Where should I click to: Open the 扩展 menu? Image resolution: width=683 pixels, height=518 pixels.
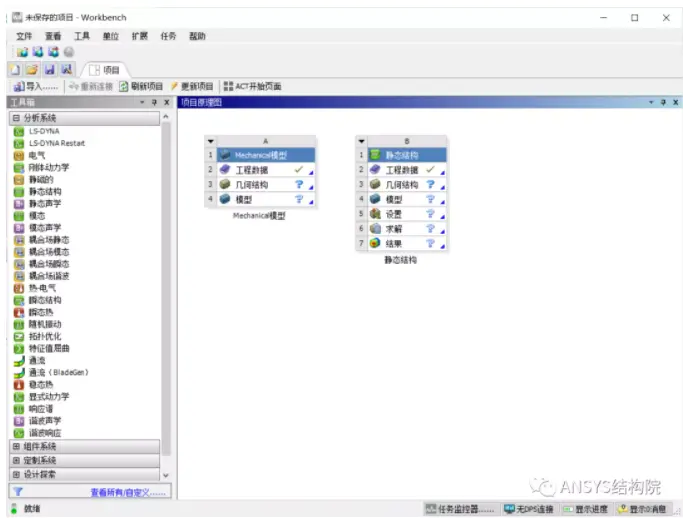tap(139, 36)
